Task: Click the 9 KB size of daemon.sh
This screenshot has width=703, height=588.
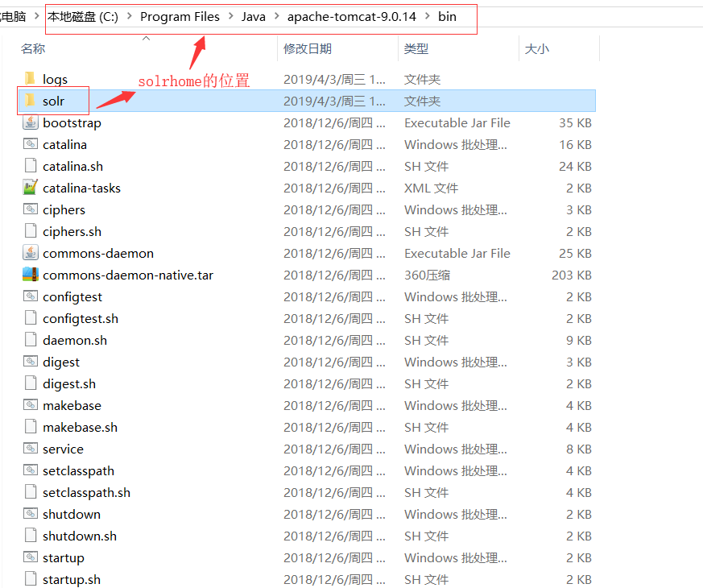Action: click(578, 341)
